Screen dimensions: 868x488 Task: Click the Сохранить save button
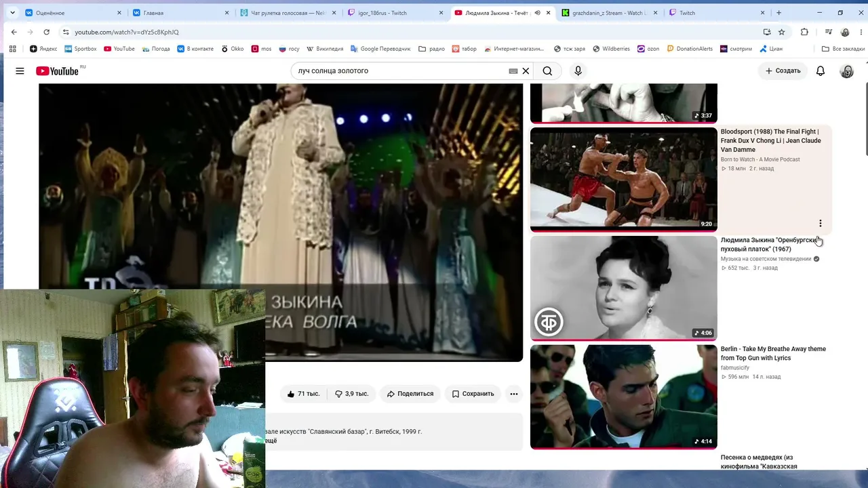[x=473, y=394]
